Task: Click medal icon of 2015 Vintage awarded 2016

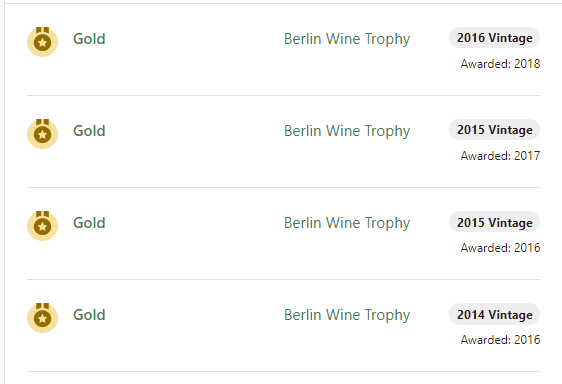Action: [42, 226]
